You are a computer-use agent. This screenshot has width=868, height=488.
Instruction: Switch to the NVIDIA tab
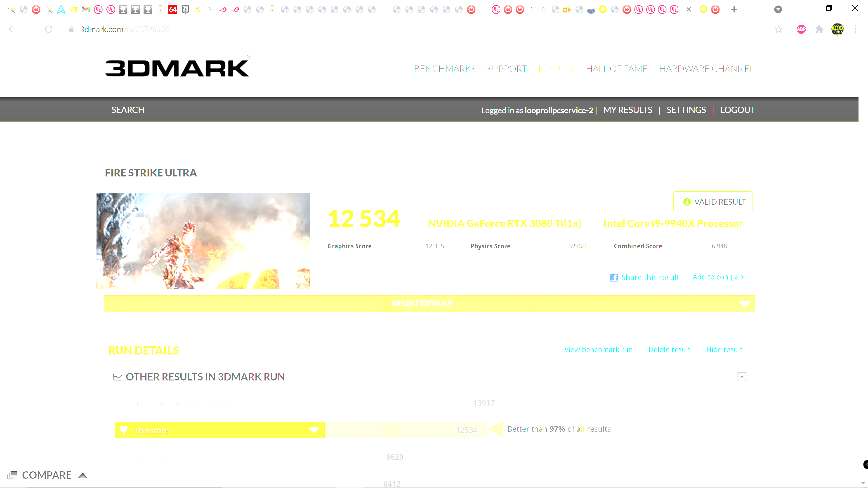tap(73, 9)
